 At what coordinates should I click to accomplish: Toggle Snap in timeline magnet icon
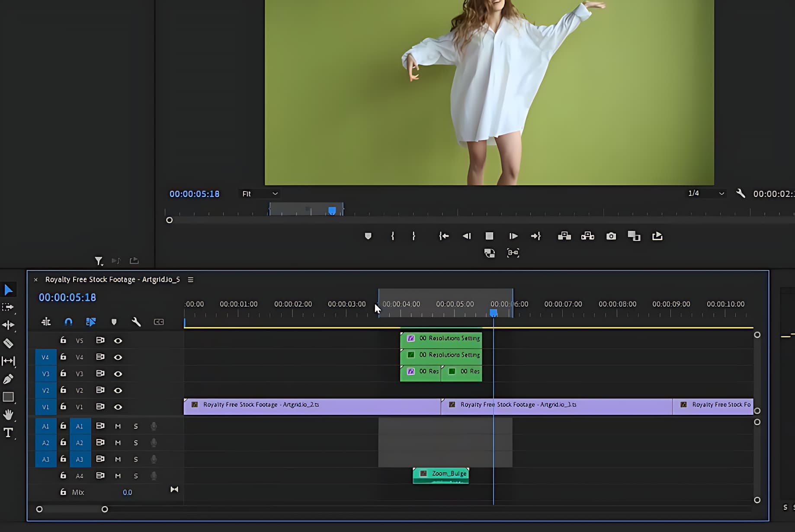[x=68, y=322]
